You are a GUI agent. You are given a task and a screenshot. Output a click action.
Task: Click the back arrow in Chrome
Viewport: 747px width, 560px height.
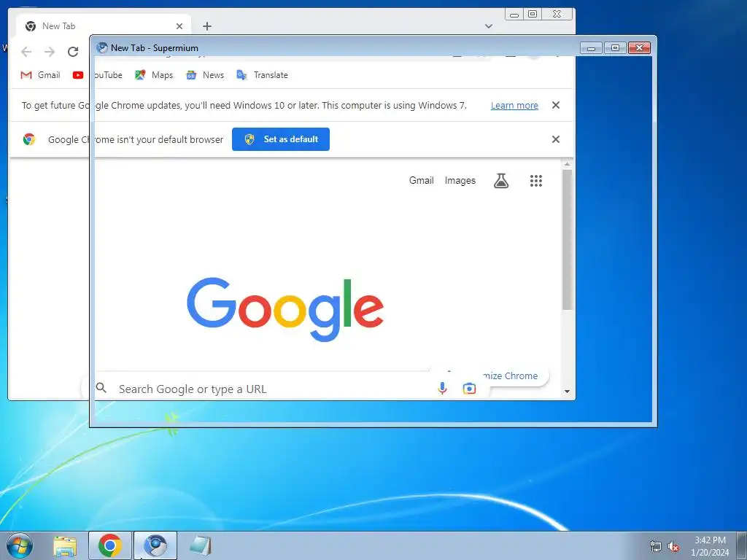pos(26,52)
